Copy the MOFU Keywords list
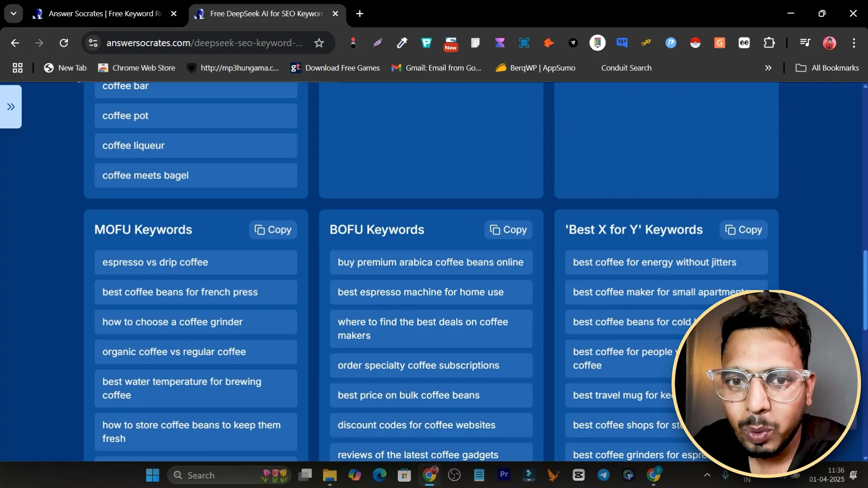 click(x=273, y=230)
